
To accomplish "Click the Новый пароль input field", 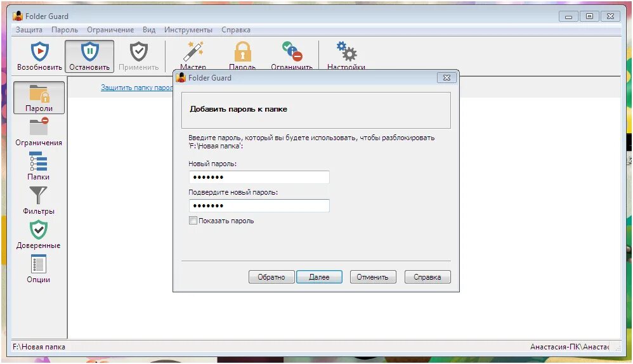I will [259, 177].
